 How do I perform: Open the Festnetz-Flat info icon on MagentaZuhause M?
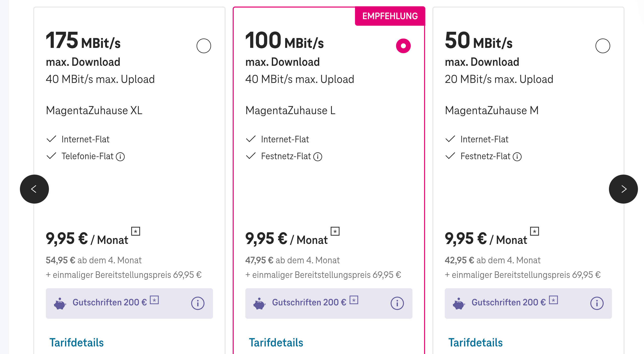point(517,156)
